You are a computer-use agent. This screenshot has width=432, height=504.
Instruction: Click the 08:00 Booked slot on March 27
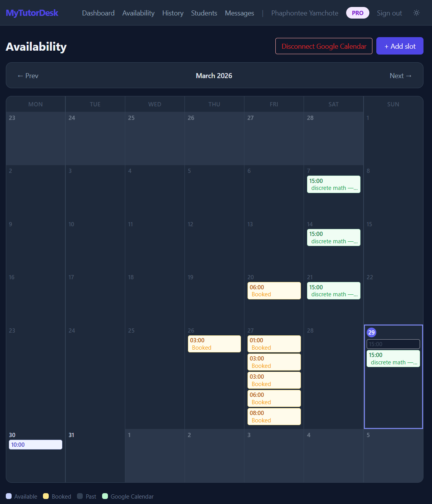click(x=274, y=417)
